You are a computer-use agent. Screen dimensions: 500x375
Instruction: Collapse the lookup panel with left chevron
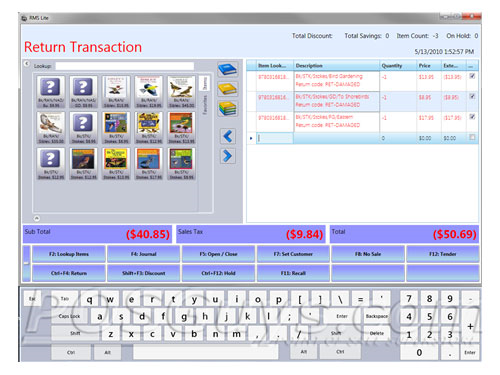(27, 63)
